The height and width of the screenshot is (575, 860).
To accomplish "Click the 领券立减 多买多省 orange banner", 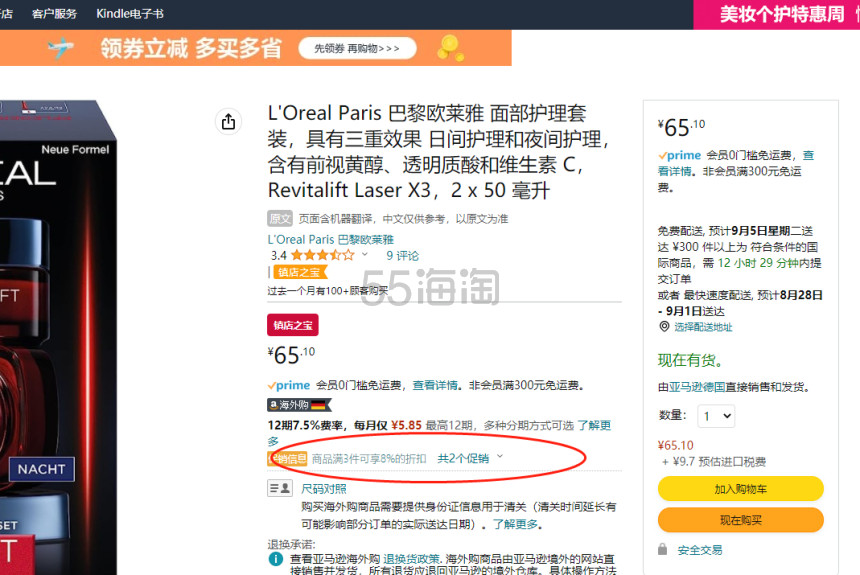I will pyautogui.click(x=256, y=48).
